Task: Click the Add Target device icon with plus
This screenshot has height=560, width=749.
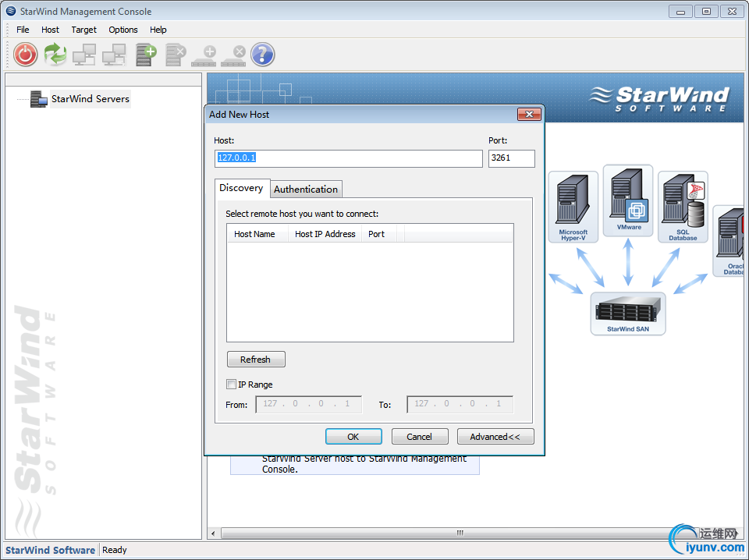Action: pos(204,55)
